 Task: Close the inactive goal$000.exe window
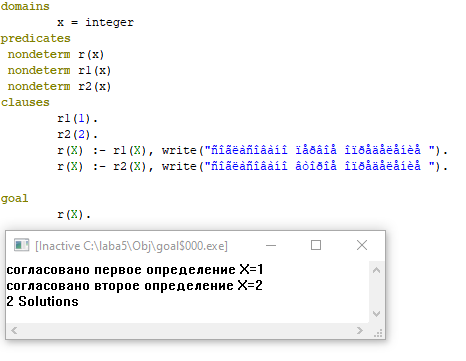click(x=362, y=246)
